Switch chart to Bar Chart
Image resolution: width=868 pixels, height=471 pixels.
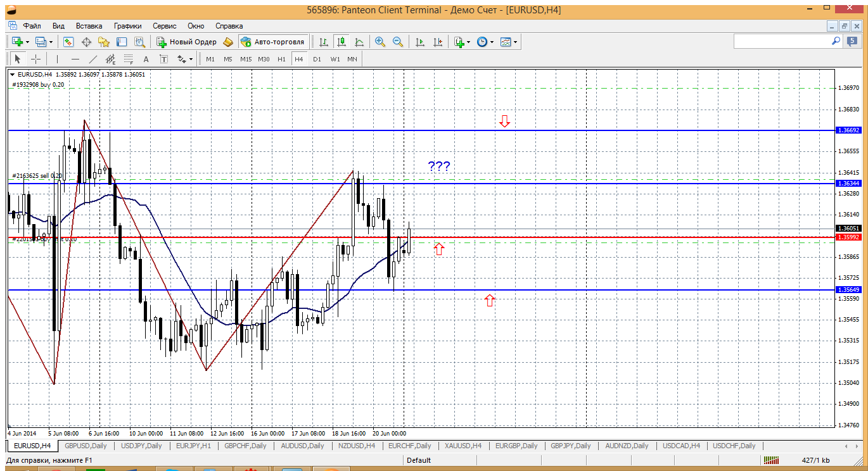pyautogui.click(x=324, y=42)
